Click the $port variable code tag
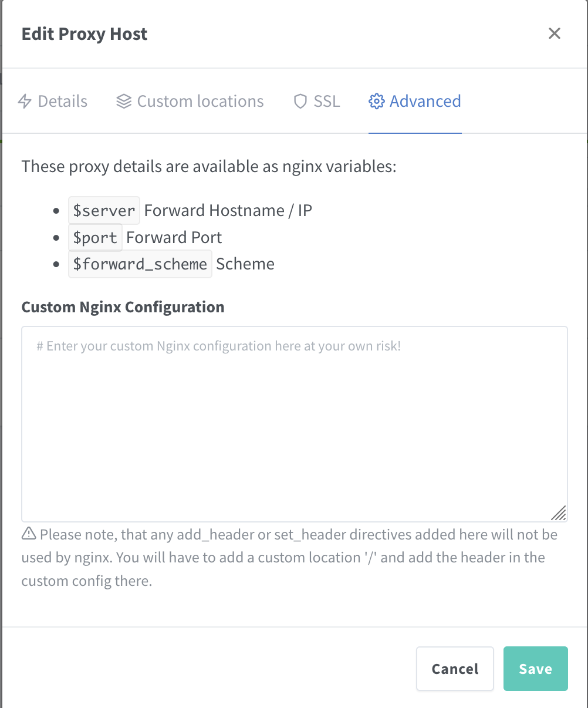This screenshot has width=588, height=708. tap(95, 237)
